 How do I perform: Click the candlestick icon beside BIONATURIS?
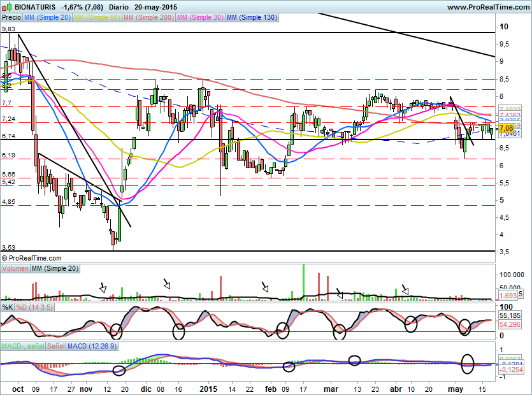coord(7,7)
